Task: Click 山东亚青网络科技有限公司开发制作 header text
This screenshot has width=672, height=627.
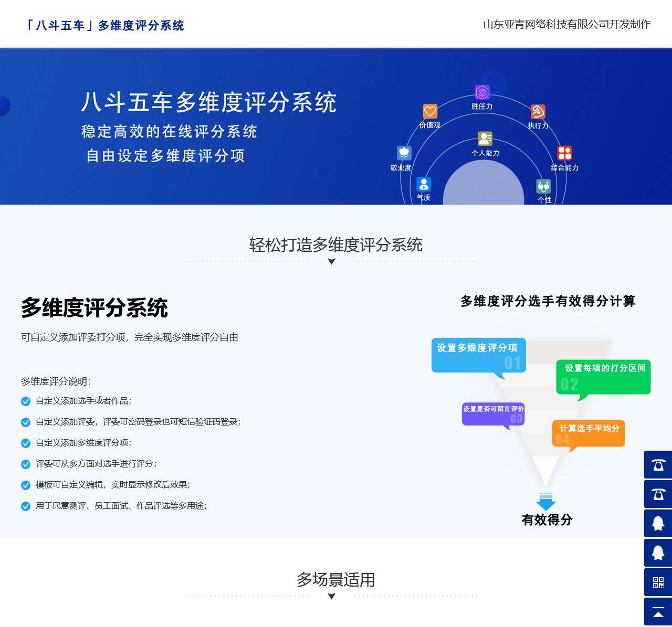Action: [x=567, y=24]
